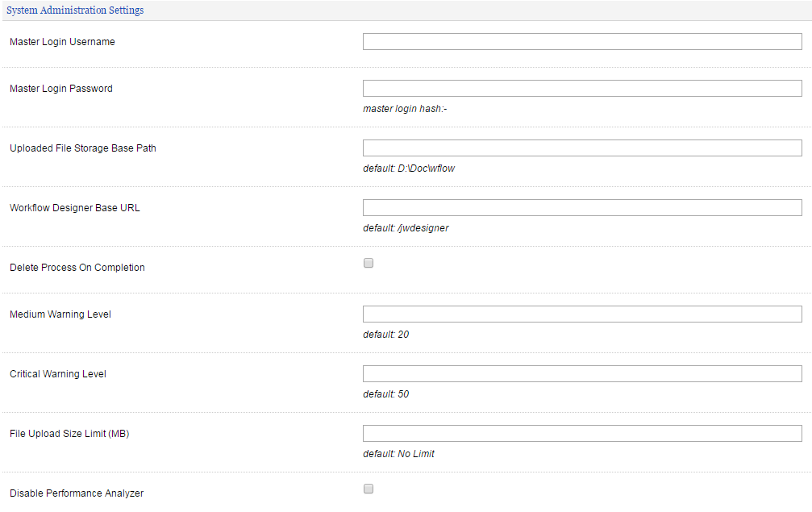The height and width of the screenshot is (512, 812).
Task: Focus the Master Login Password field
Action: (x=582, y=89)
